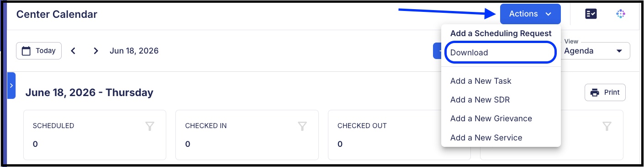This screenshot has width=644, height=167.
Task: Go to previous day with left chevron
Action: (73, 51)
